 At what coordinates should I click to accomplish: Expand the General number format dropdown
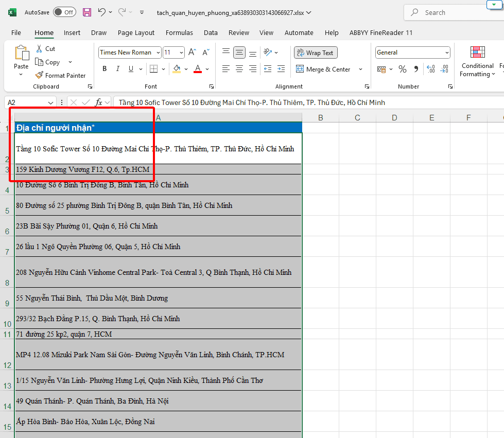(446, 52)
